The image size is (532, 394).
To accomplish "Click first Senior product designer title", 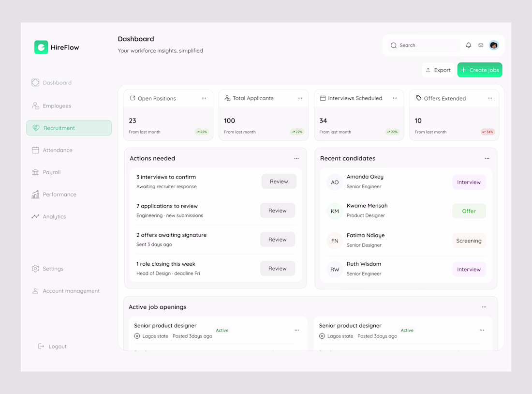I will (165, 325).
